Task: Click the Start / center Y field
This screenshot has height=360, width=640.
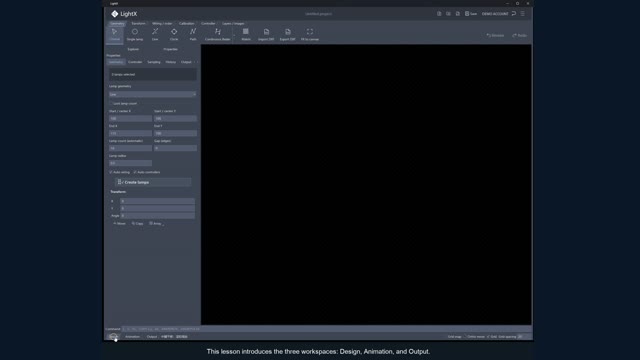Action: [x=175, y=118]
